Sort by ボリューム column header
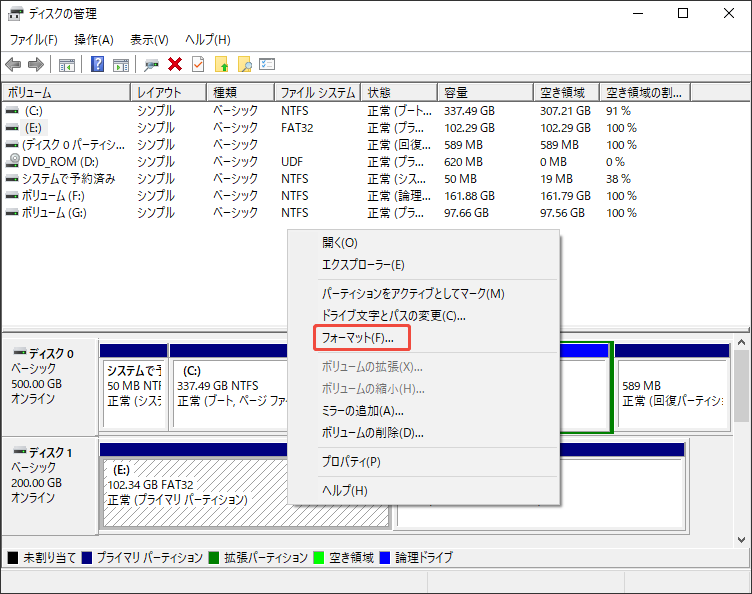 (x=66, y=93)
